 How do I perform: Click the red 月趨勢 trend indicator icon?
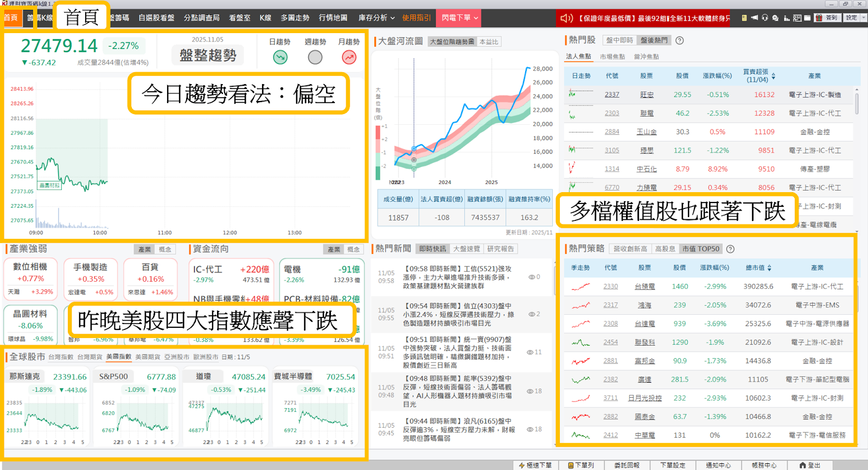point(349,57)
